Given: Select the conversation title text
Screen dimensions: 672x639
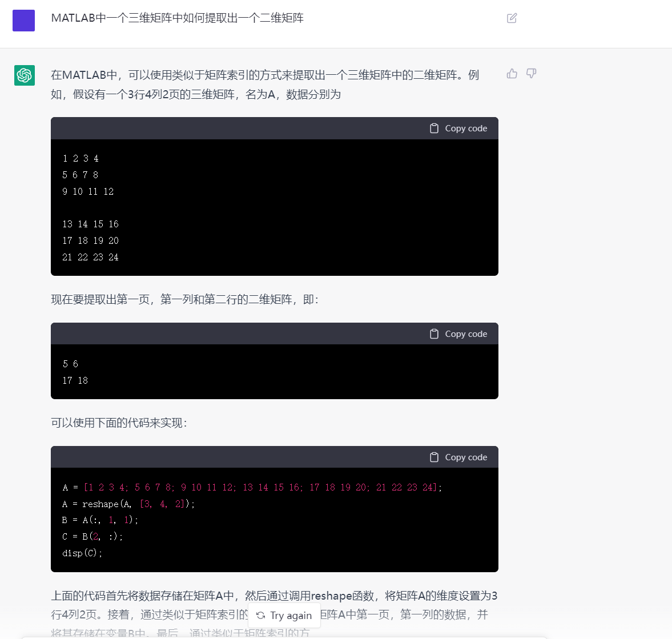Looking at the screenshot, I should [x=178, y=18].
